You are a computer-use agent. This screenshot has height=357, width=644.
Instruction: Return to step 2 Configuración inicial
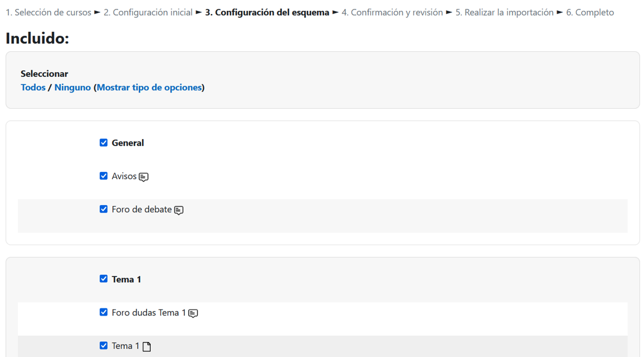pyautogui.click(x=148, y=12)
